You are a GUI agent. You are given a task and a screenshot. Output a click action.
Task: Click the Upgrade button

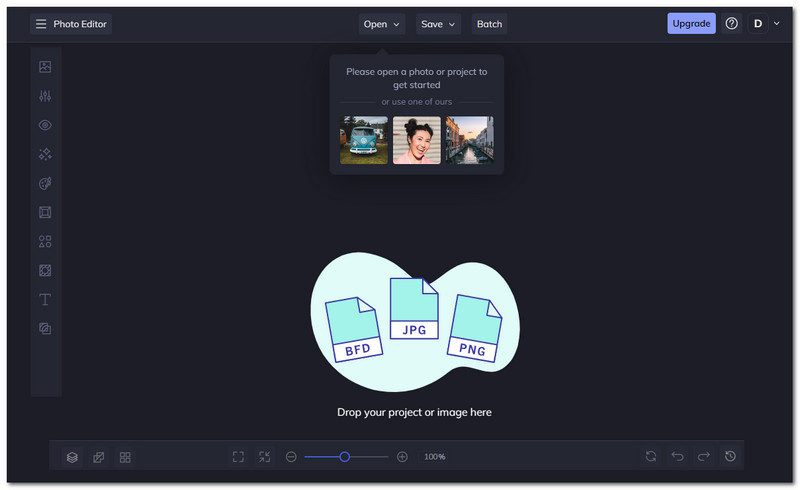[x=691, y=23]
